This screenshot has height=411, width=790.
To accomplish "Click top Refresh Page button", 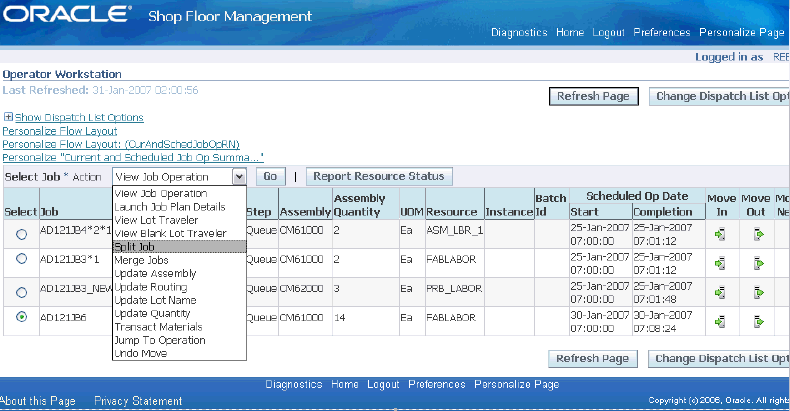I will click(x=594, y=96).
